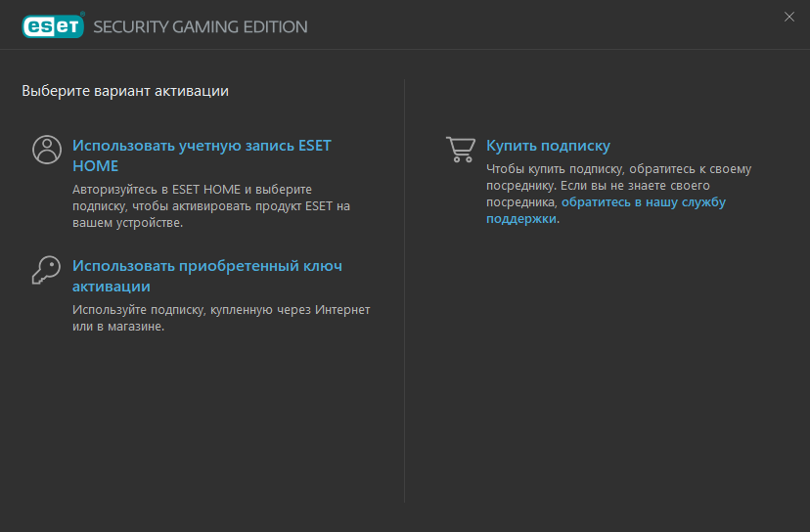This screenshot has height=532, width=810.
Task: Click the "Чтобы купить подписку" description paragraph
Action: pos(619,194)
